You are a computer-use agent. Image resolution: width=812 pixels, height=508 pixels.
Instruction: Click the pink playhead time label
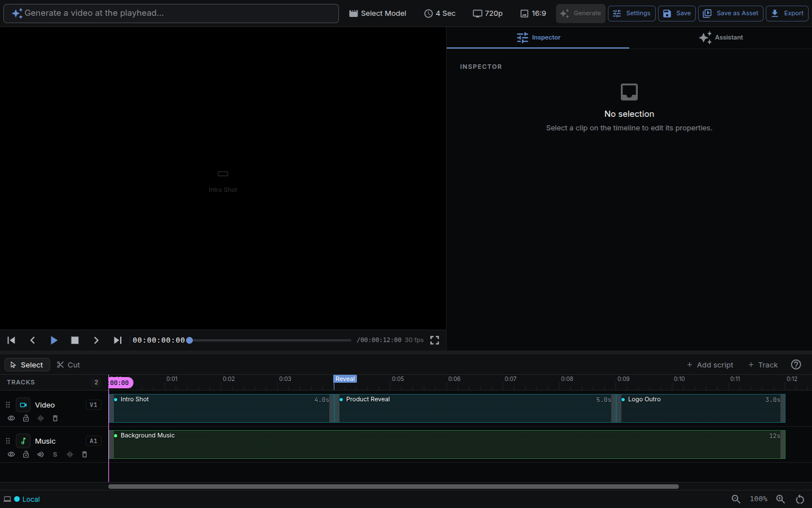(x=120, y=383)
